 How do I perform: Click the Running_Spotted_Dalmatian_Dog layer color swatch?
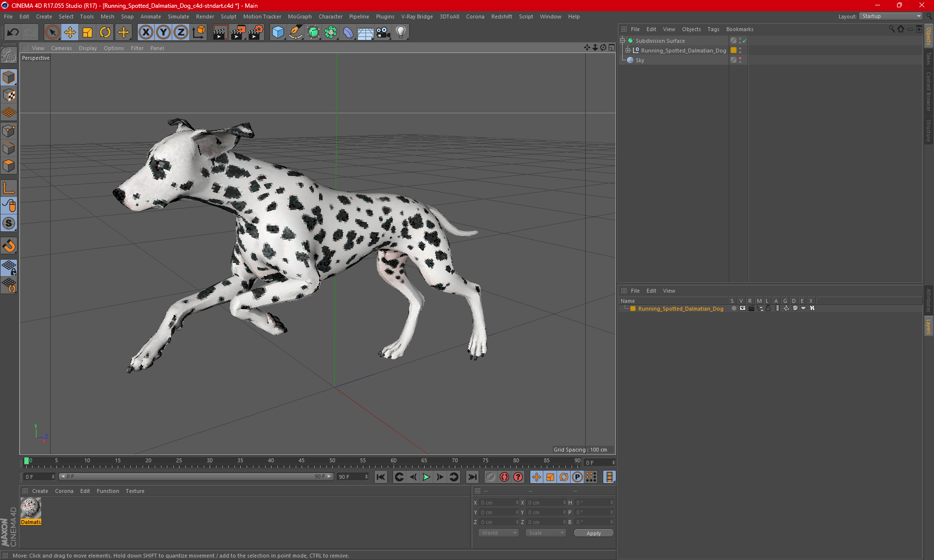(x=633, y=309)
